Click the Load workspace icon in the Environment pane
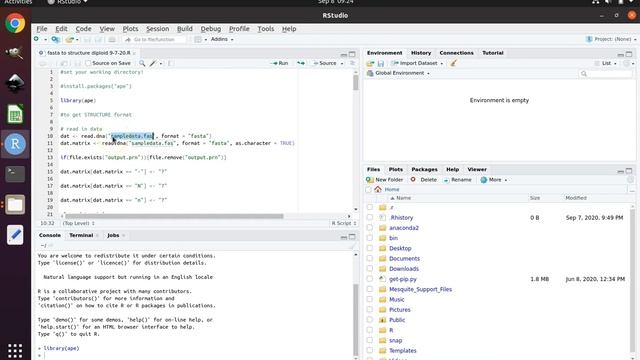Viewport: 640px width, 360px height. coord(370,63)
